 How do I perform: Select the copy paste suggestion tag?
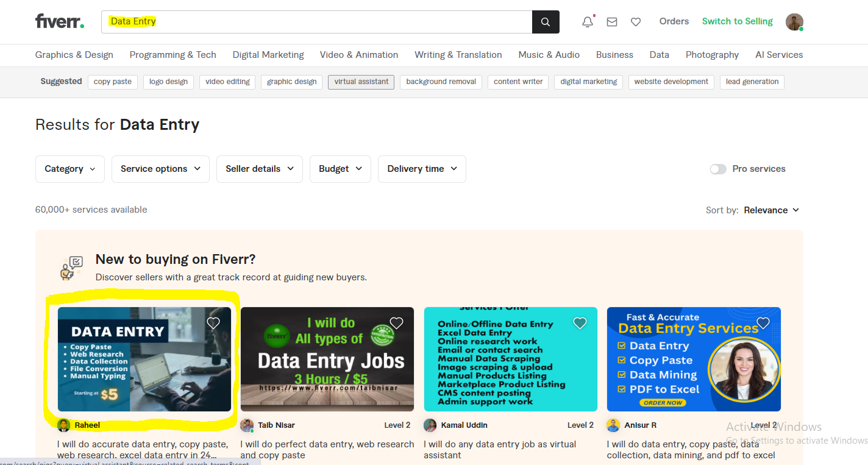(113, 82)
